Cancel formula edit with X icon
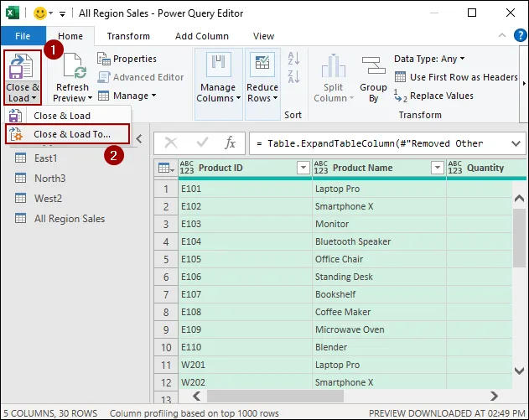Screen dimensions: 529x420 pos(171,143)
